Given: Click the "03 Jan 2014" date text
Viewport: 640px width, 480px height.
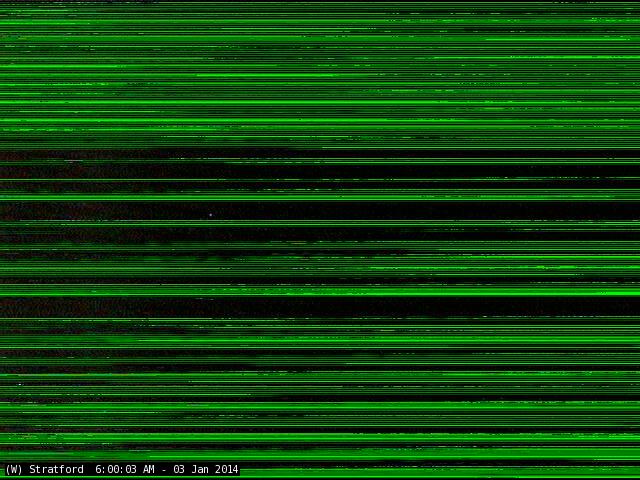Looking at the screenshot, I should point(206,469).
